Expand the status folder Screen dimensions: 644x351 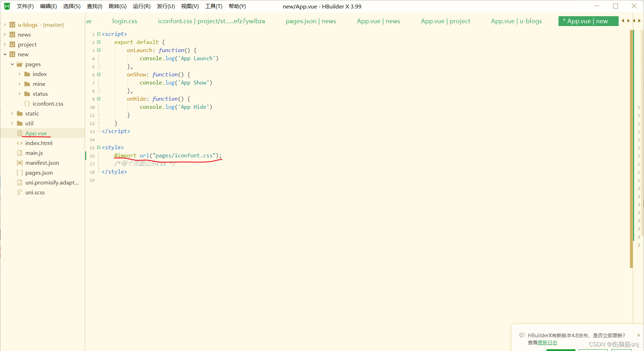click(x=19, y=94)
